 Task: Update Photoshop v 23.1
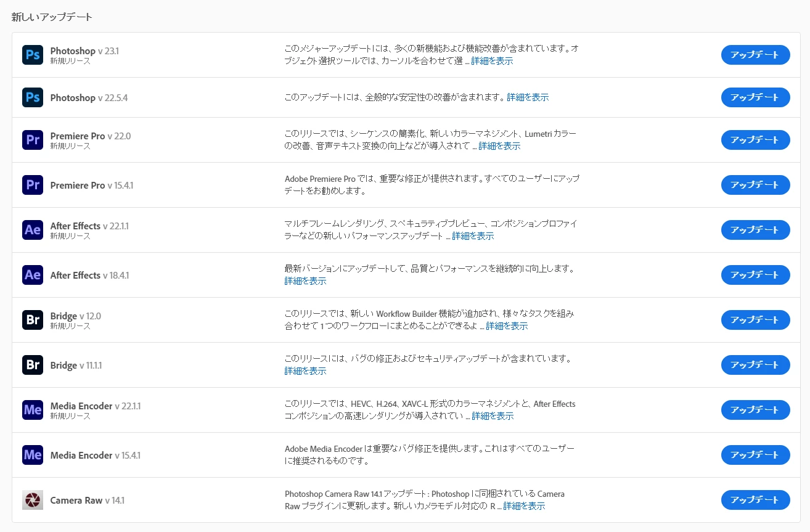click(755, 55)
